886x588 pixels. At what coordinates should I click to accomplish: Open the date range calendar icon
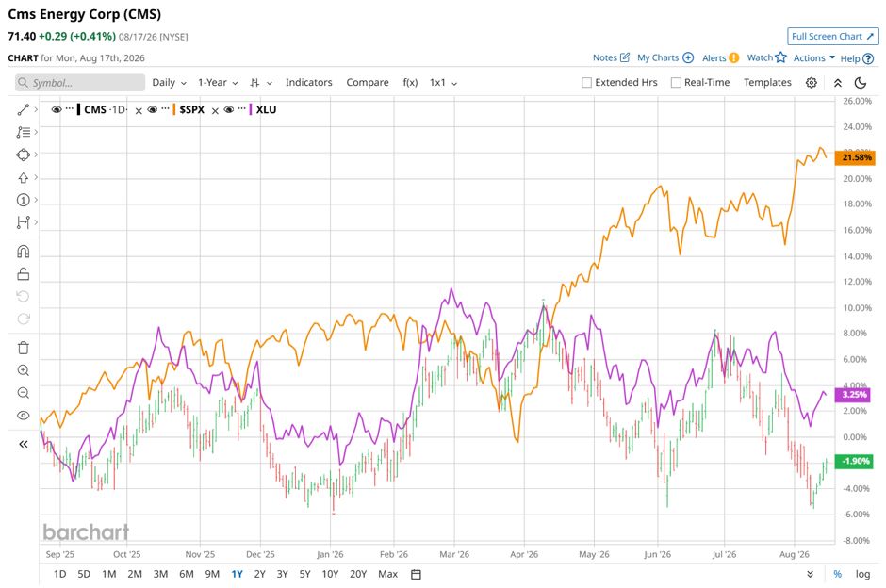click(x=416, y=574)
